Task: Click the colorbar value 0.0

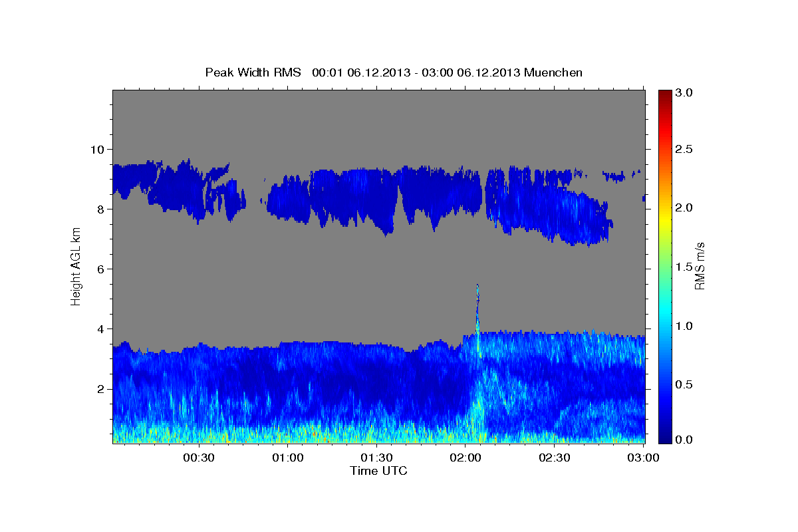Action: click(x=684, y=440)
